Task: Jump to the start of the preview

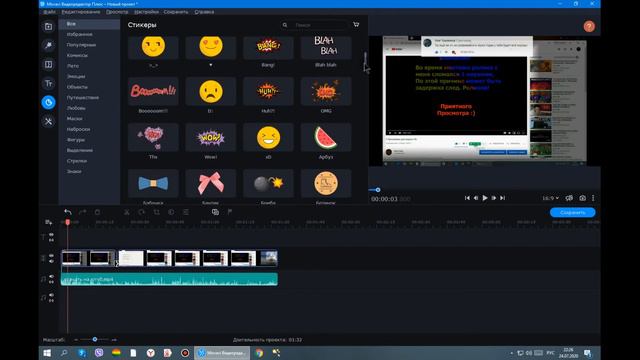Action: (467, 198)
